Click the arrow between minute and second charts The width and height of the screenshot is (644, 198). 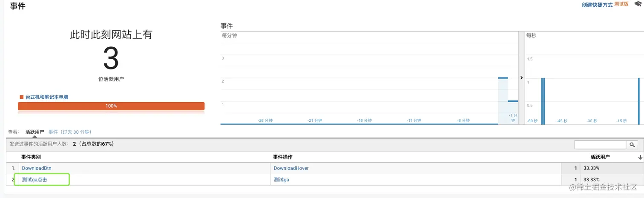[x=521, y=78]
